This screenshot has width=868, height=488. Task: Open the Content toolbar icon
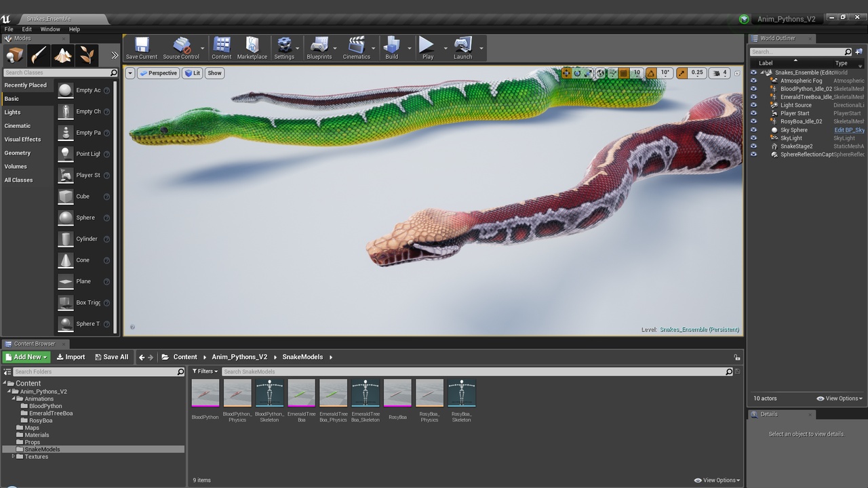point(222,48)
